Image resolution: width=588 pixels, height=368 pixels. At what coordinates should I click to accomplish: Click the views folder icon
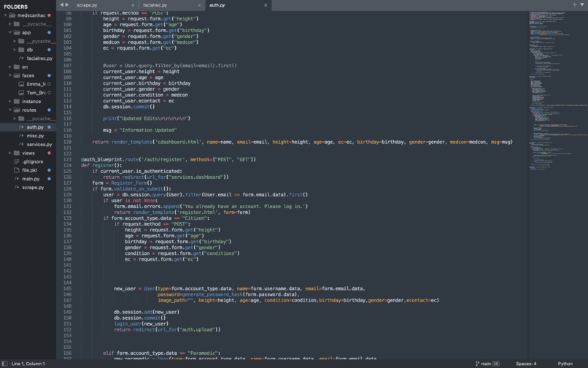[17, 153]
